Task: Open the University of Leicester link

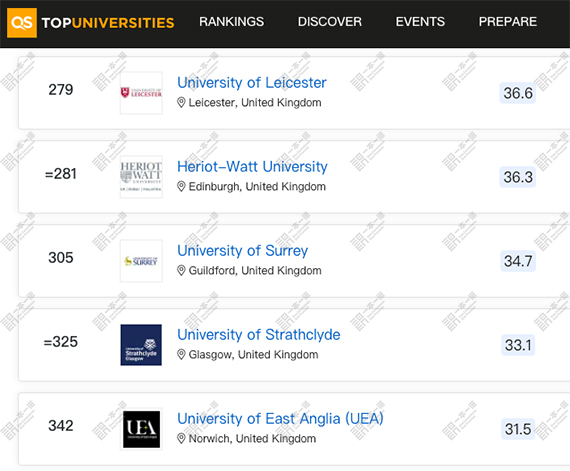Action: click(x=252, y=83)
